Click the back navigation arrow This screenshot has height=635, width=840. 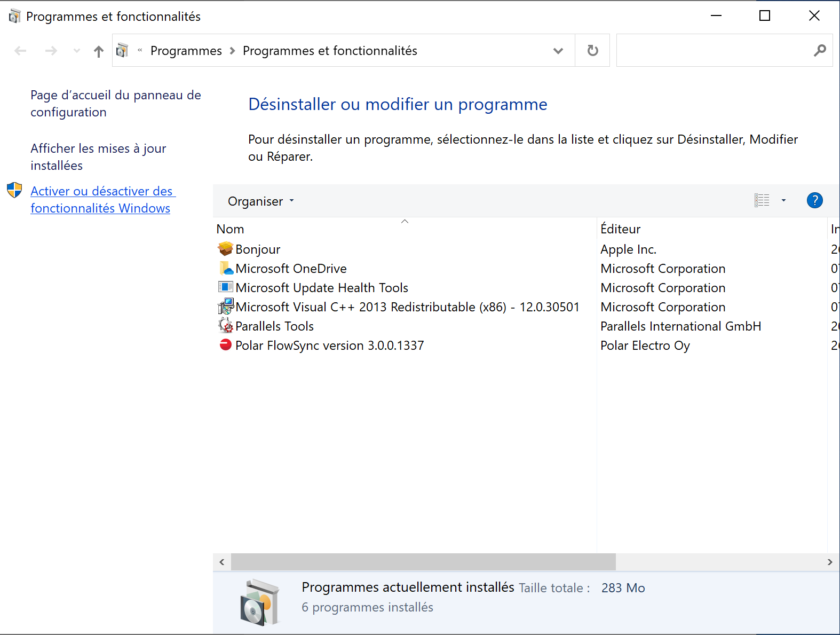coord(21,51)
